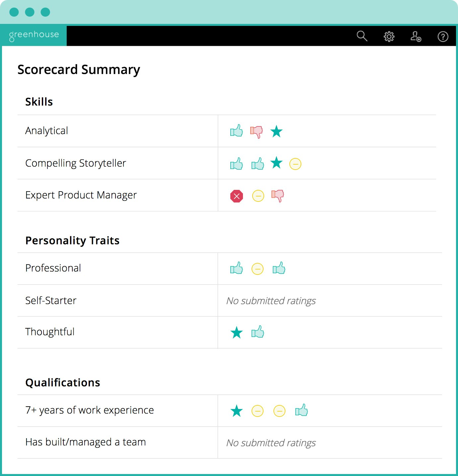Click the star for 7+ years experience

pos(237,411)
